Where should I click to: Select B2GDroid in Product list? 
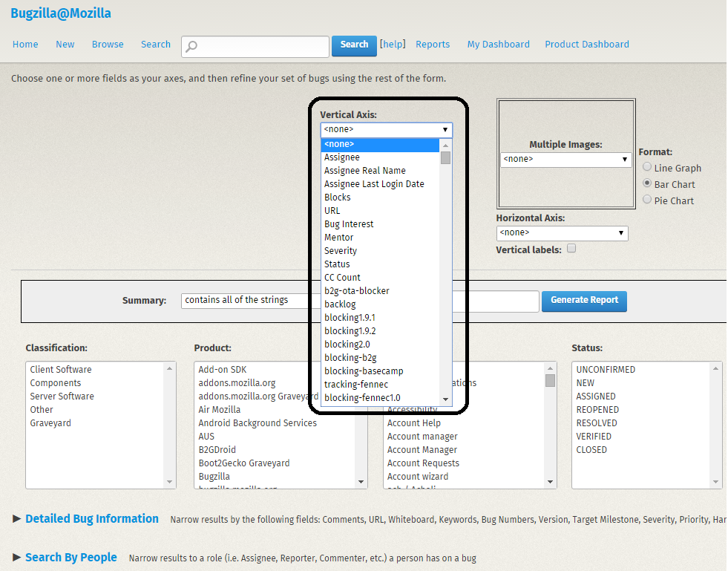tap(276, 450)
